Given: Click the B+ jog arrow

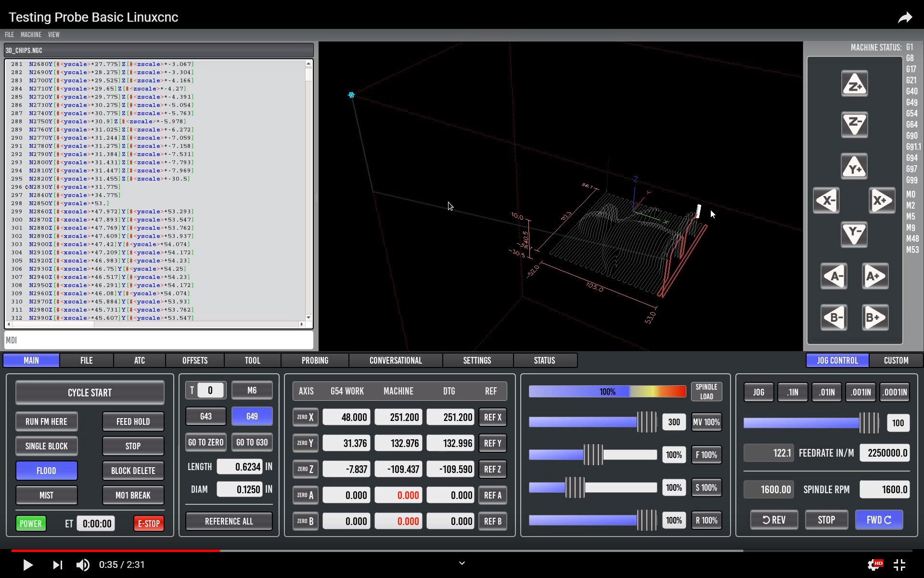Looking at the screenshot, I should 875,317.
